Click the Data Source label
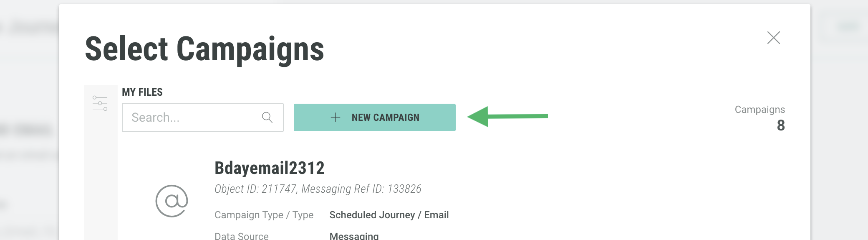 pos(241,236)
